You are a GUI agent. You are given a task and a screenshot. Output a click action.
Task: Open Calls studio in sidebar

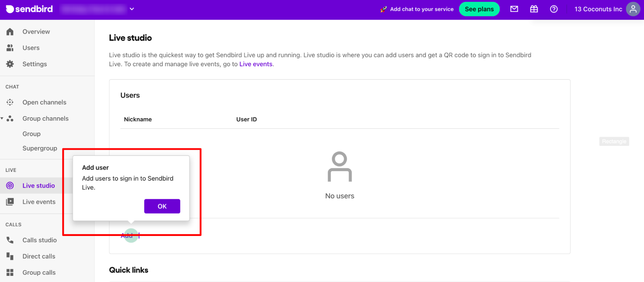click(40, 240)
